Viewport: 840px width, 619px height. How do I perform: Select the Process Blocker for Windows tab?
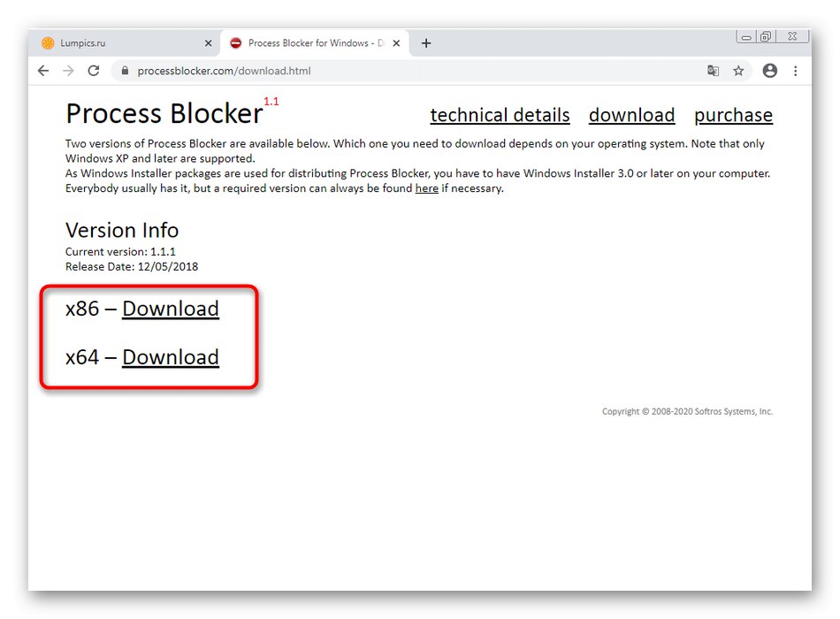[315, 42]
